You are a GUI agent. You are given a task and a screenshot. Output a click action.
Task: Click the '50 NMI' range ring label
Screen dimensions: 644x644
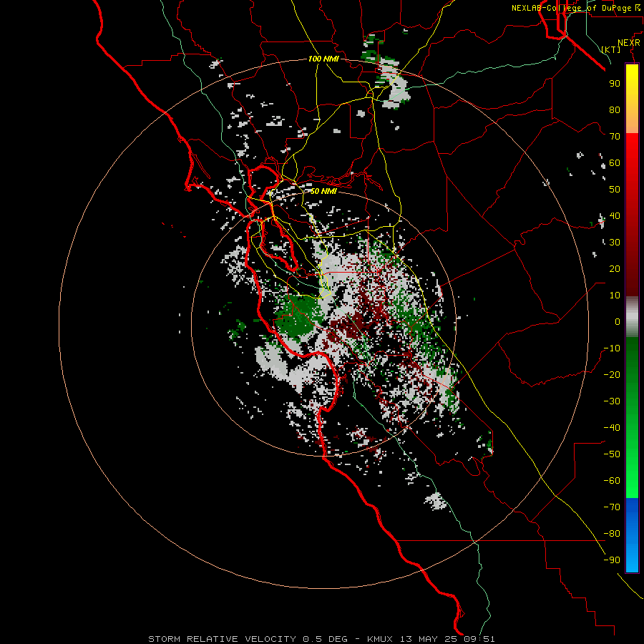point(323,191)
